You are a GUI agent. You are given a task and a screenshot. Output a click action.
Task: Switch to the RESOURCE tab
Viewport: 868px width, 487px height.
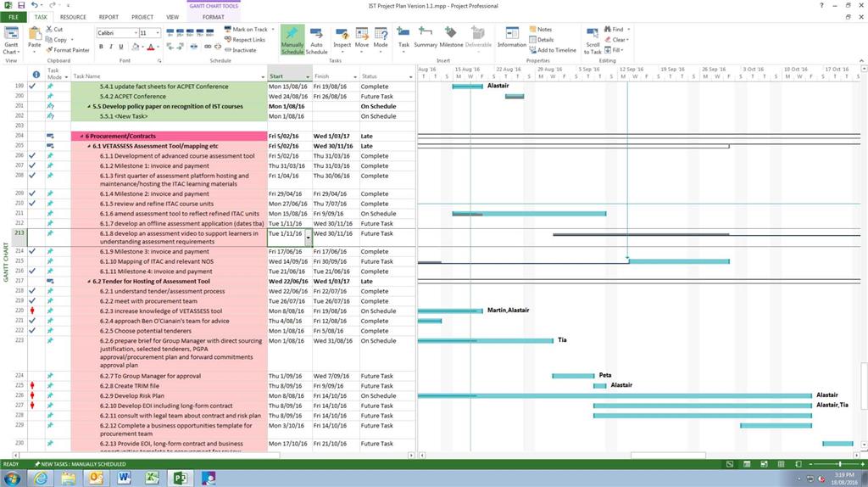click(x=73, y=17)
